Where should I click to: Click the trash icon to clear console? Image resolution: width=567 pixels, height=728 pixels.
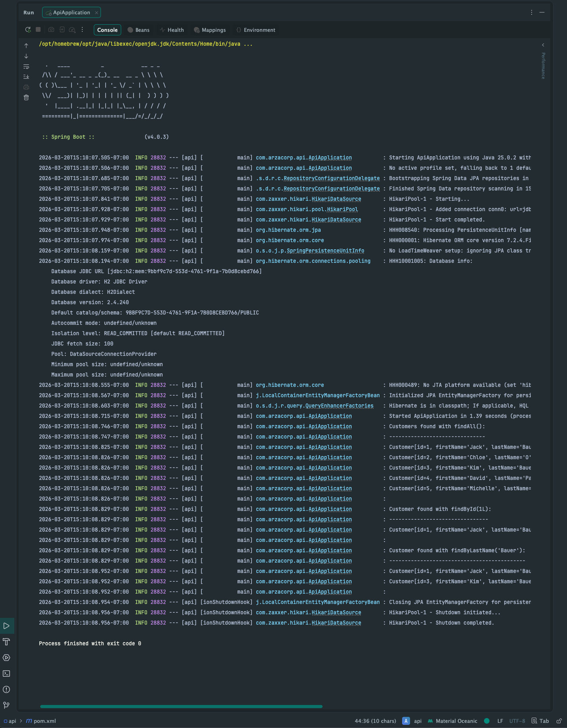26,97
